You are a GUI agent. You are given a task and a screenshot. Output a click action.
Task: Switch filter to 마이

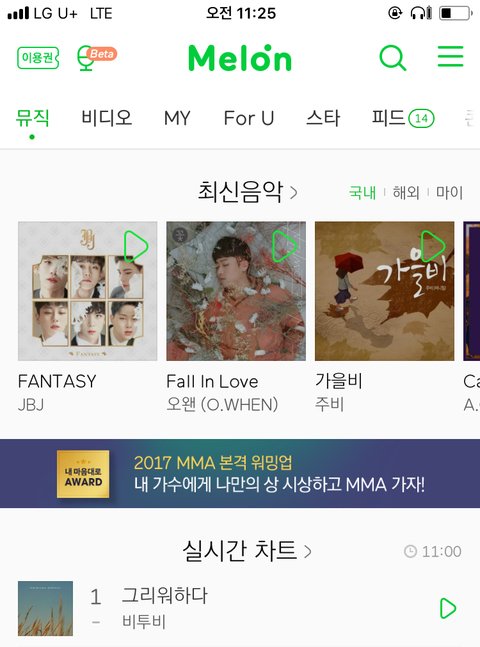coord(449,192)
